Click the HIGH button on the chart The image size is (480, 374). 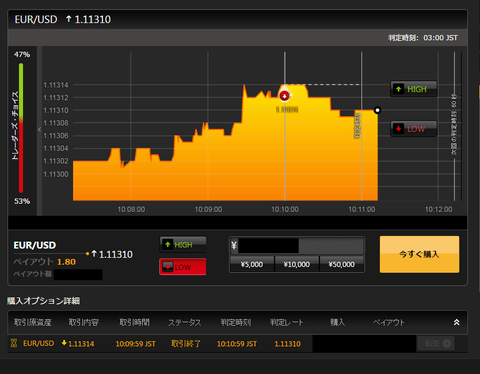tap(413, 89)
